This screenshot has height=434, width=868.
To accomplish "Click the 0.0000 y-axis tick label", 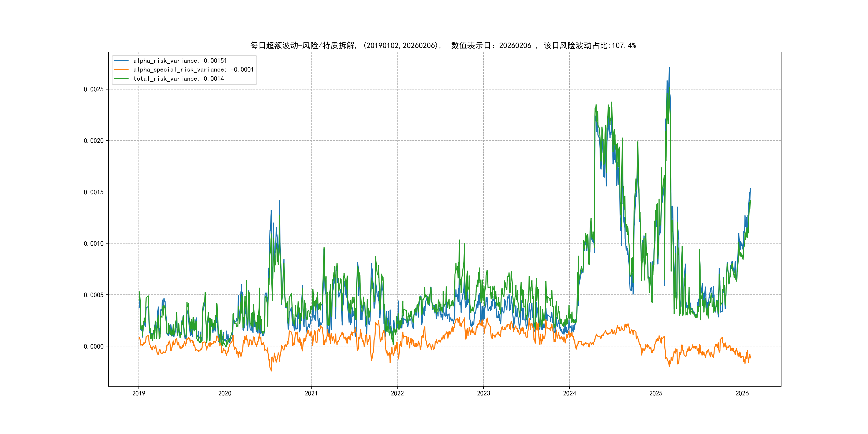I will coord(93,346).
